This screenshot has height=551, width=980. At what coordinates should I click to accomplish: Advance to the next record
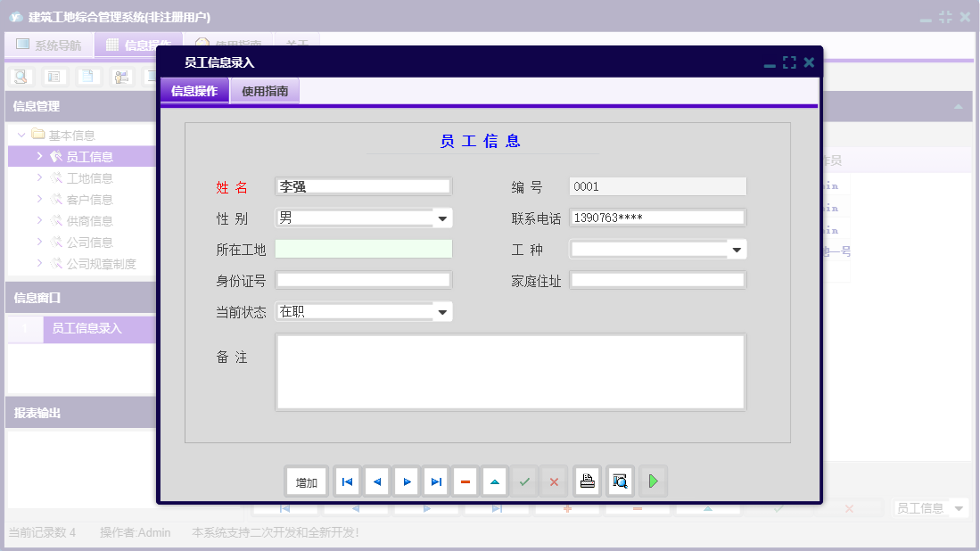click(406, 481)
